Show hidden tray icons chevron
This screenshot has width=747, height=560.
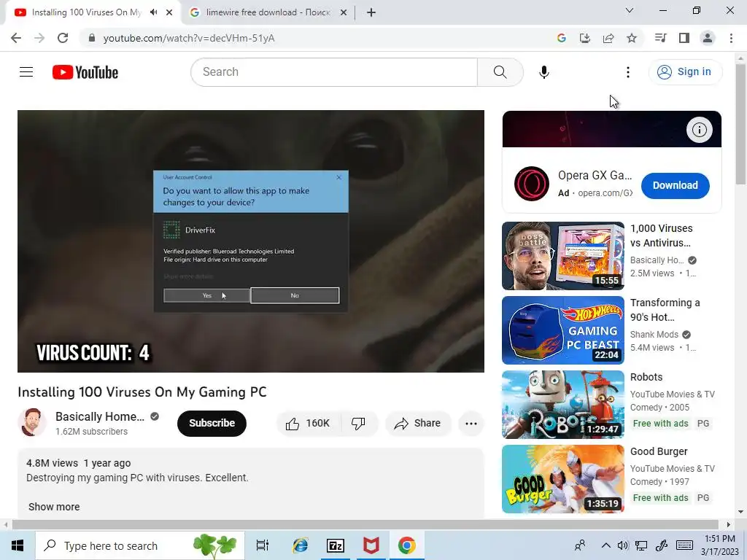click(605, 545)
